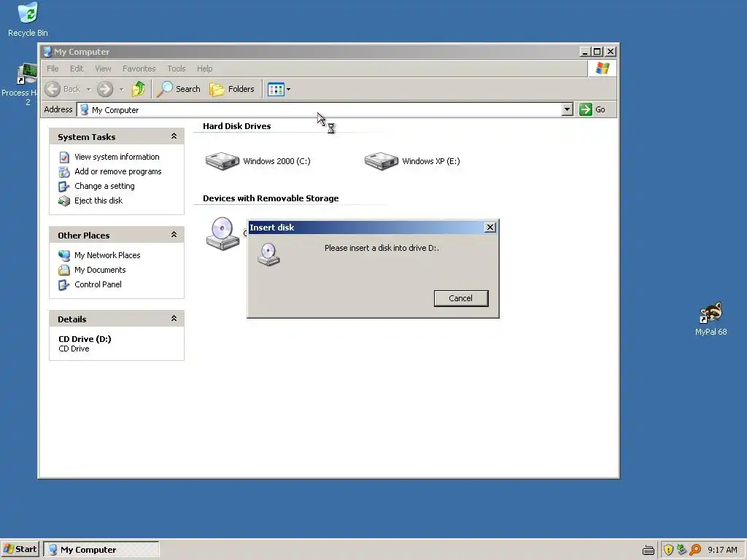Open the Back button history dropdown arrow
Viewport: 747px width, 560px height.
(x=88, y=89)
